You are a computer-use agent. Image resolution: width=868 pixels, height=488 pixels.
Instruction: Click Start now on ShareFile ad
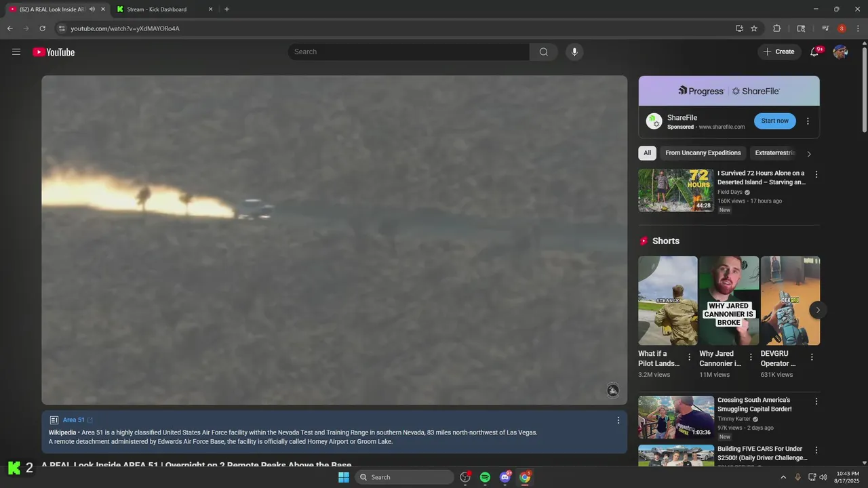tap(774, 121)
